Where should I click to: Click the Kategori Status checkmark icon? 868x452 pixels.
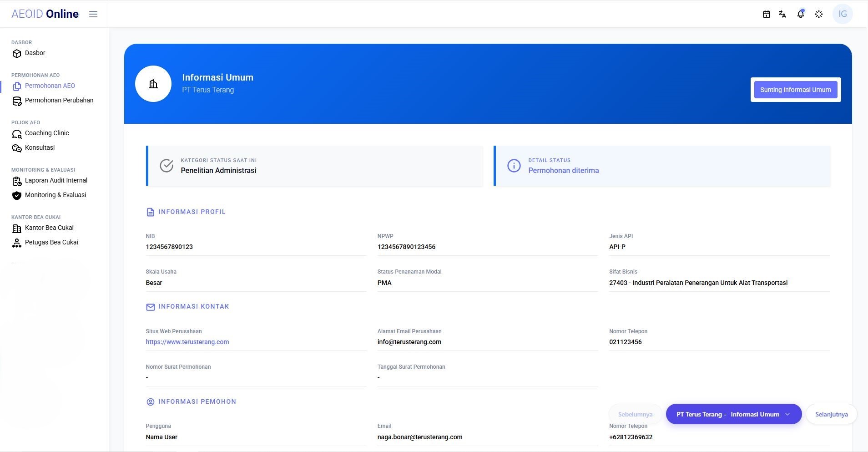(x=167, y=166)
